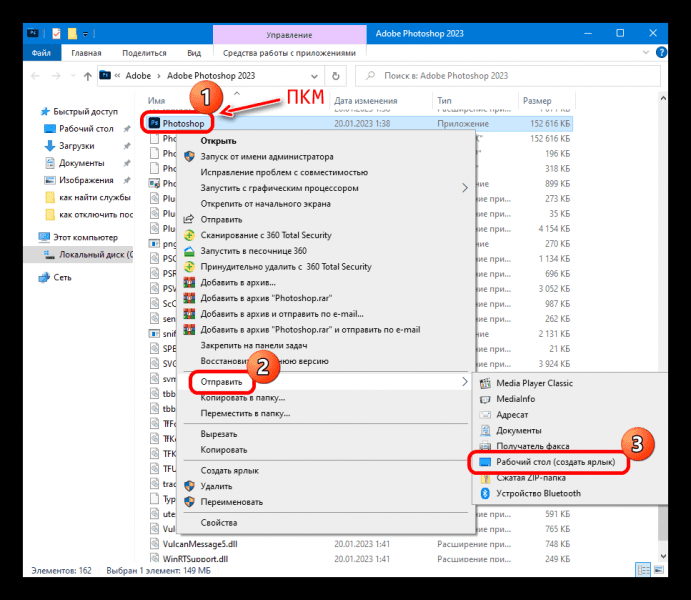This screenshot has height=600, width=691.
Task: Click the MediaInfo icon in the submenu
Action: tap(485, 399)
